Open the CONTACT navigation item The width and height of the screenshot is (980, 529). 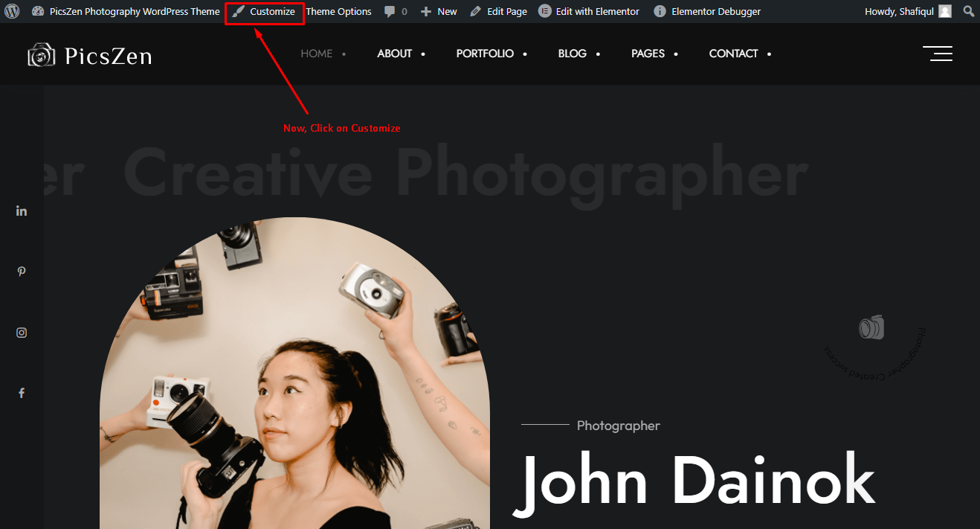[733, 54]
